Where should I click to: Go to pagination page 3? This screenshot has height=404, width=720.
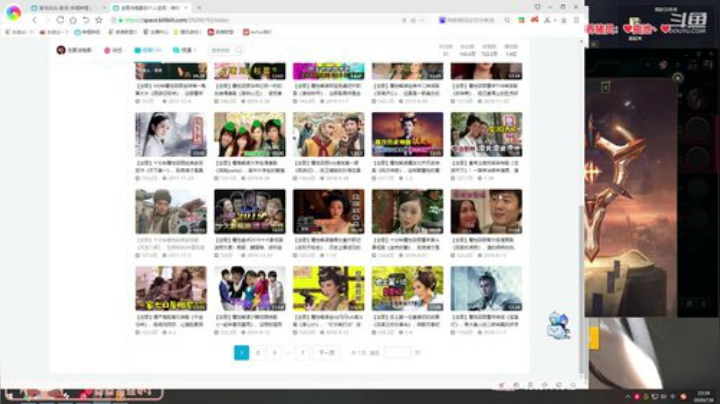click(x=275, y=353)
